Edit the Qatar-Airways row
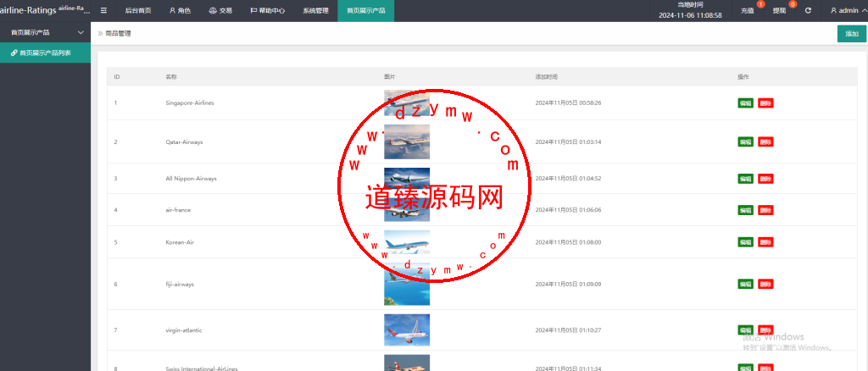 pyautogui.click(x=745, y=141)
